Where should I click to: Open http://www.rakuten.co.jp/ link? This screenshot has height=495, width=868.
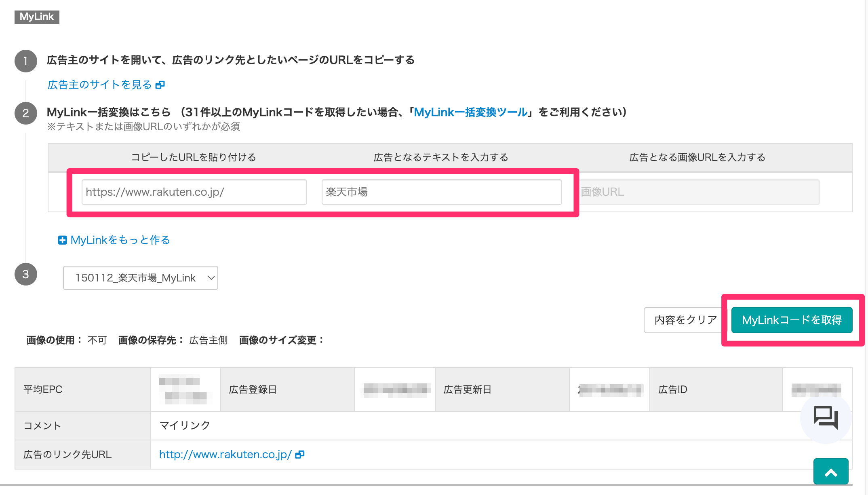(x=225, y=455)
